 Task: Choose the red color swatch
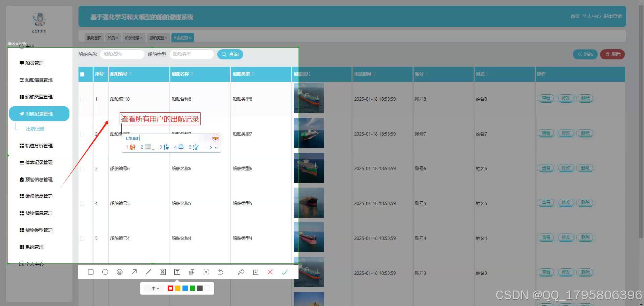click(170, 288)
